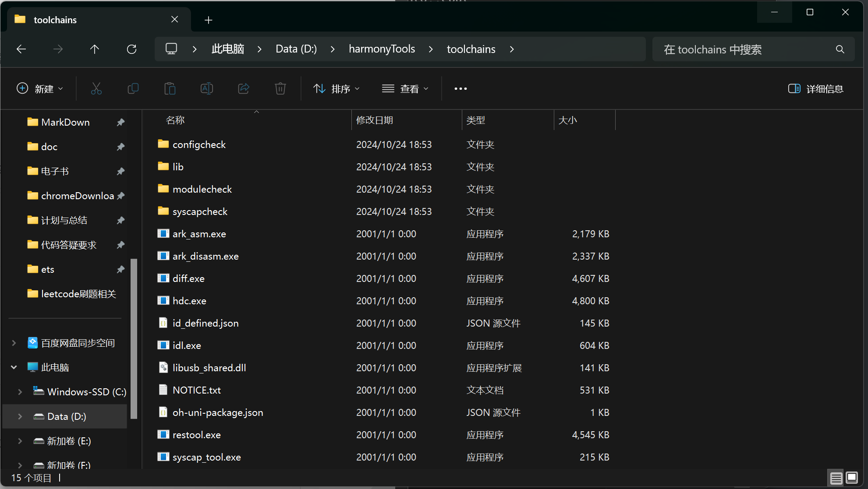Select the hdc.exe application icon
This screenshot has height=489, width=868.
[163, 300]
